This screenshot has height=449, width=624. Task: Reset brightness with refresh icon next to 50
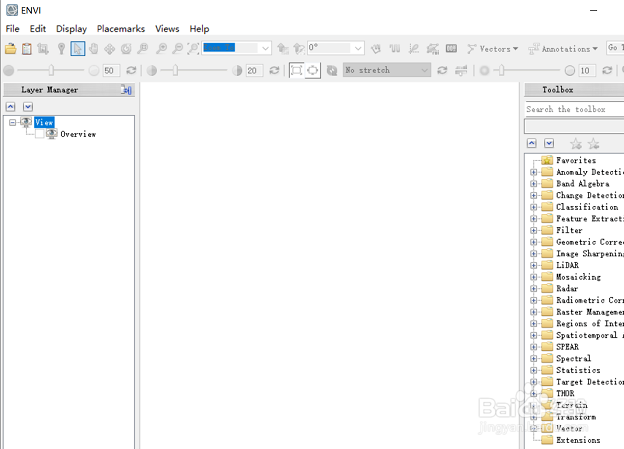(x=131, y=70)
